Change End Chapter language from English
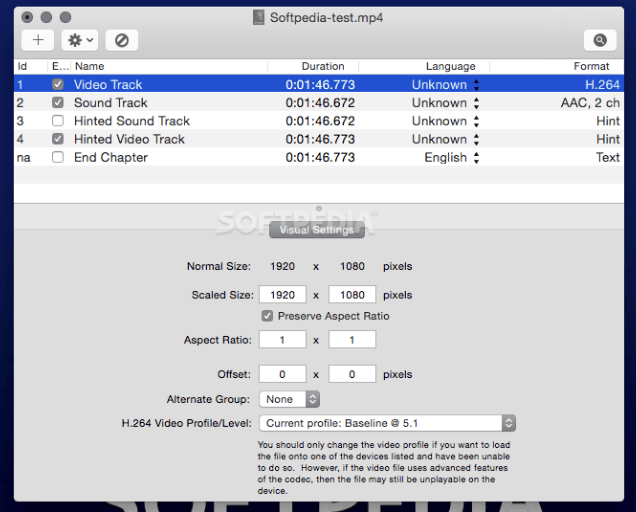The image size is (636, 512). point(476,157)
